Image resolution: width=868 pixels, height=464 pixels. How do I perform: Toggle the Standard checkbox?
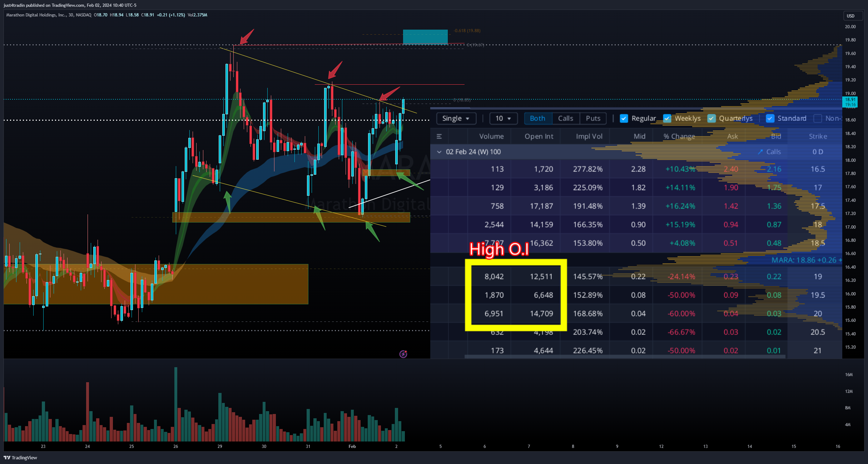click(x=770, y=118)
